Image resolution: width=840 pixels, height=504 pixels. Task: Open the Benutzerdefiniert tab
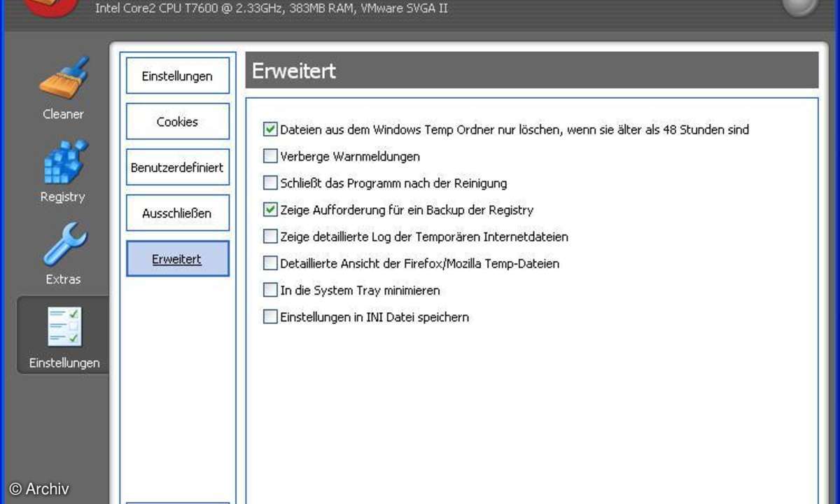coord(177,168)
